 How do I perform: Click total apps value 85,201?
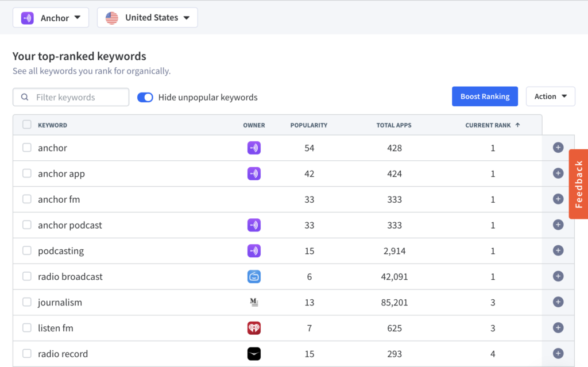coord(394,303)
